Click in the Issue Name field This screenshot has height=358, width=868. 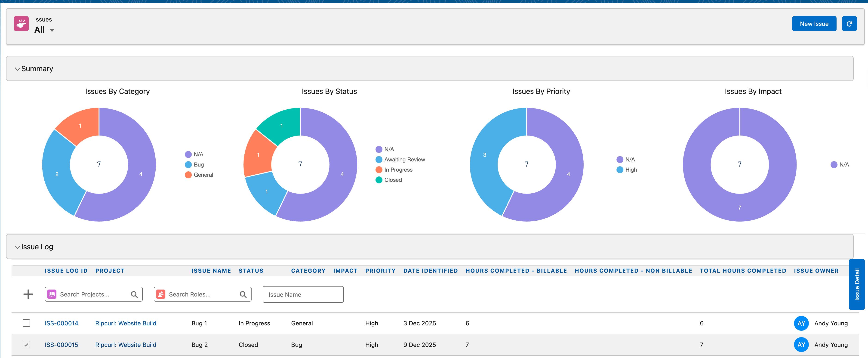pos(303,294)
